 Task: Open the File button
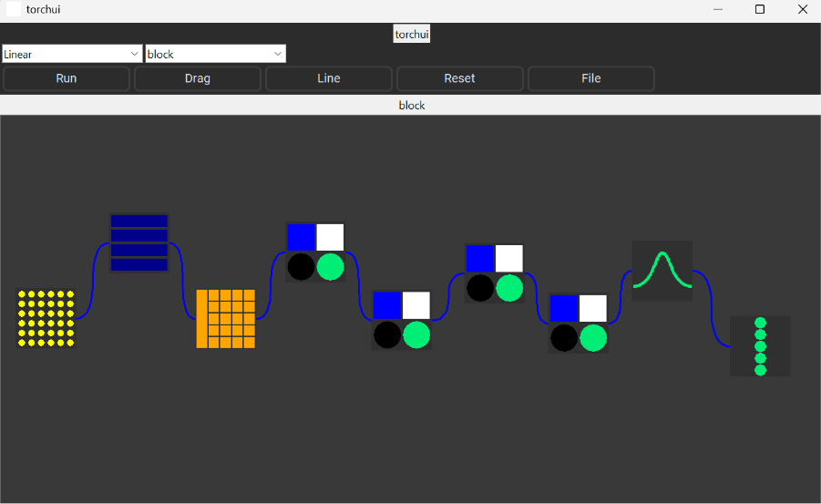(x=591, y=78)
